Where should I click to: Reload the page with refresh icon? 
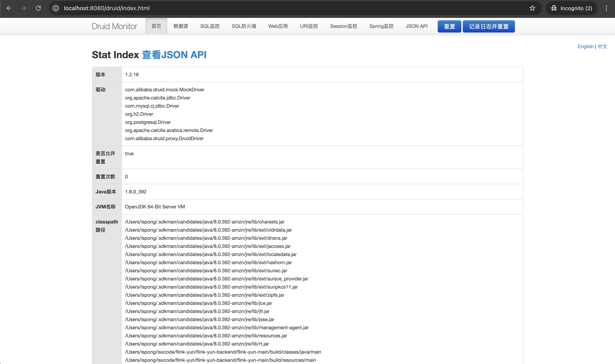(38, 8)
